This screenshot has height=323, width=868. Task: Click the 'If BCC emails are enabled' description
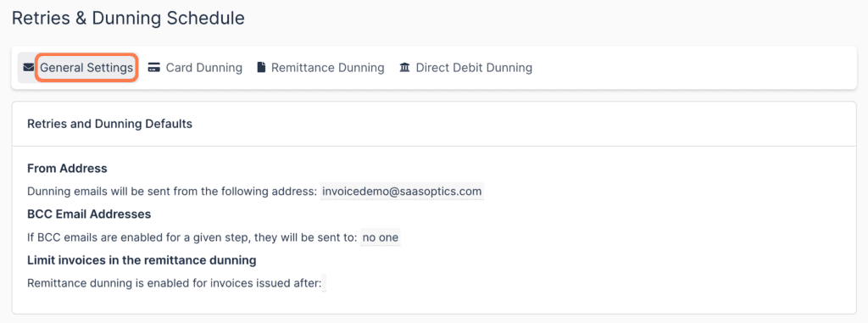[192, 237]
